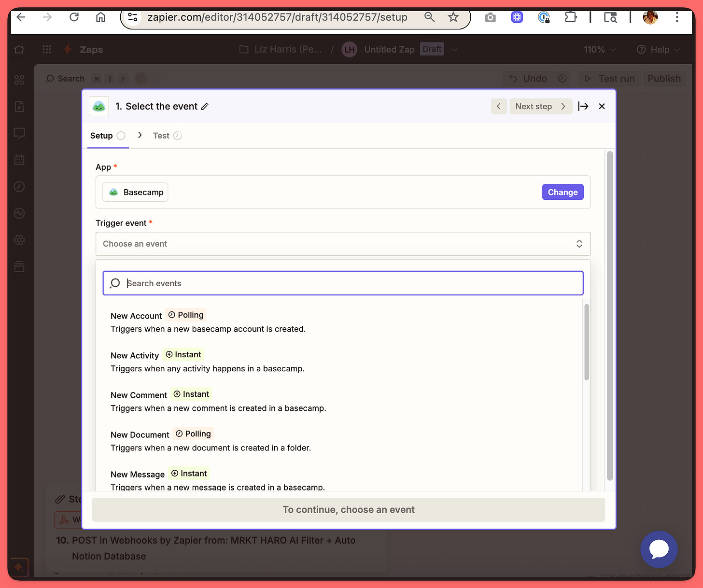Open zoom level 110% dropdown
703x588 pixels.
[x=600, y=50]
